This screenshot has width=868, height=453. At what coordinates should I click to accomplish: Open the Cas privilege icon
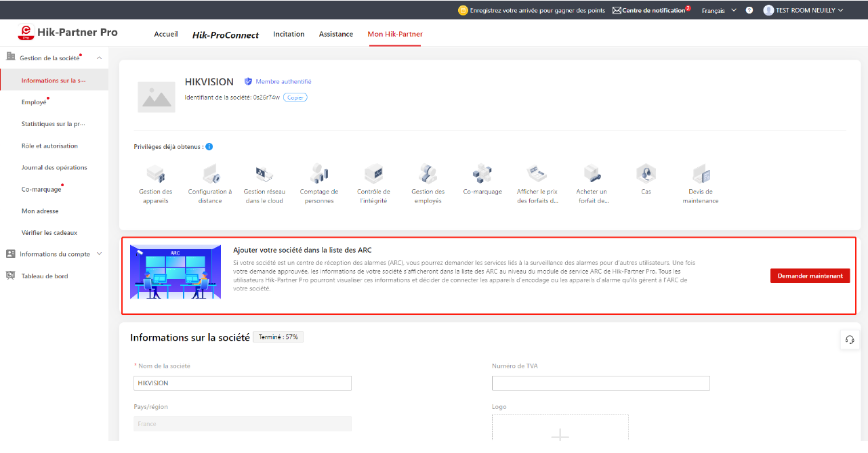[646, 174]
